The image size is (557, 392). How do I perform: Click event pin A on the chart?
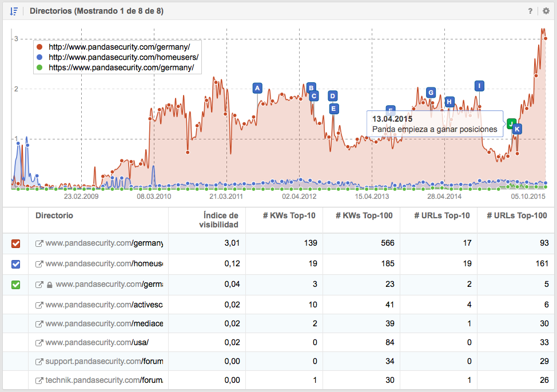257,88
